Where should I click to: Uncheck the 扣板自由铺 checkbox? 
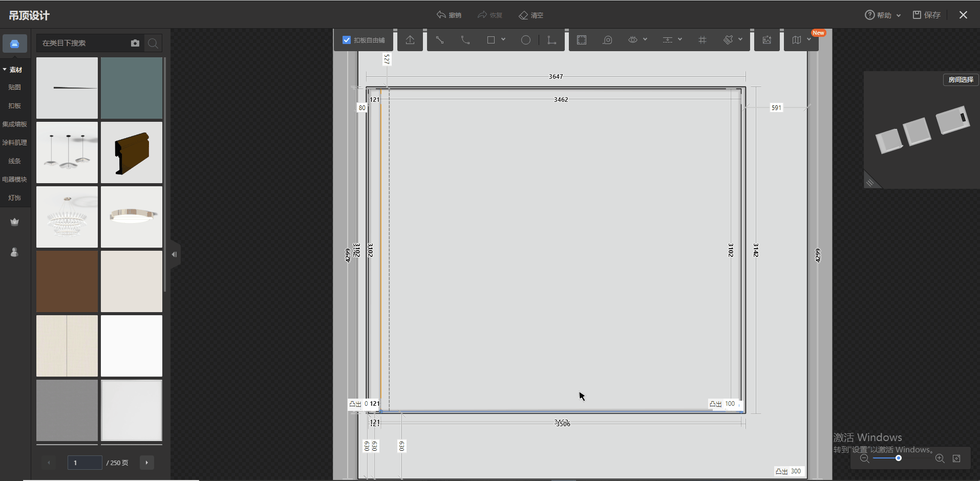[347, 40]
